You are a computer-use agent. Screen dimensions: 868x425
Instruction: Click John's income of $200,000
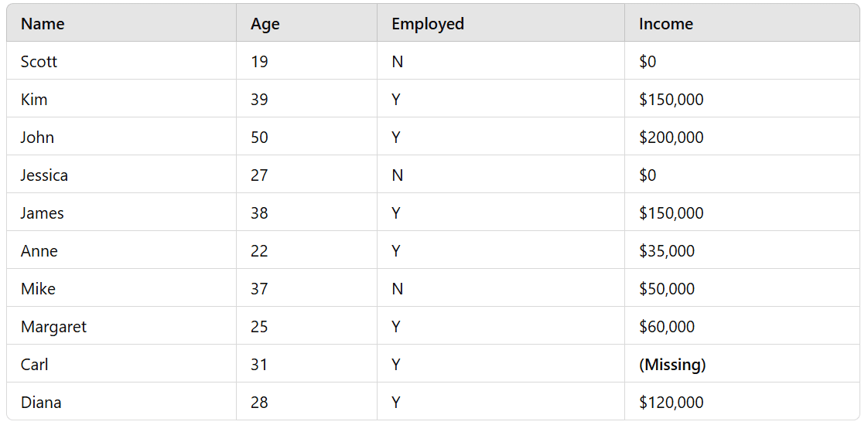(x=743, y=137)
